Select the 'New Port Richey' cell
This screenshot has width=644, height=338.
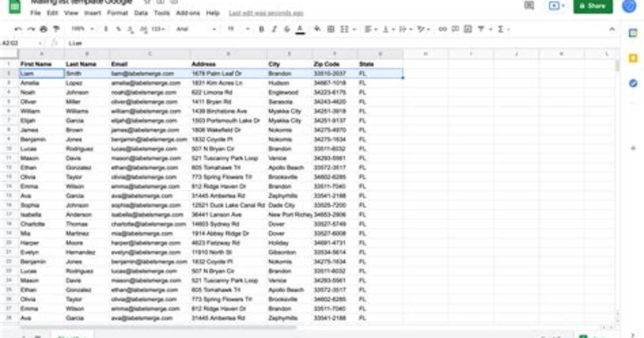[290, 215]
